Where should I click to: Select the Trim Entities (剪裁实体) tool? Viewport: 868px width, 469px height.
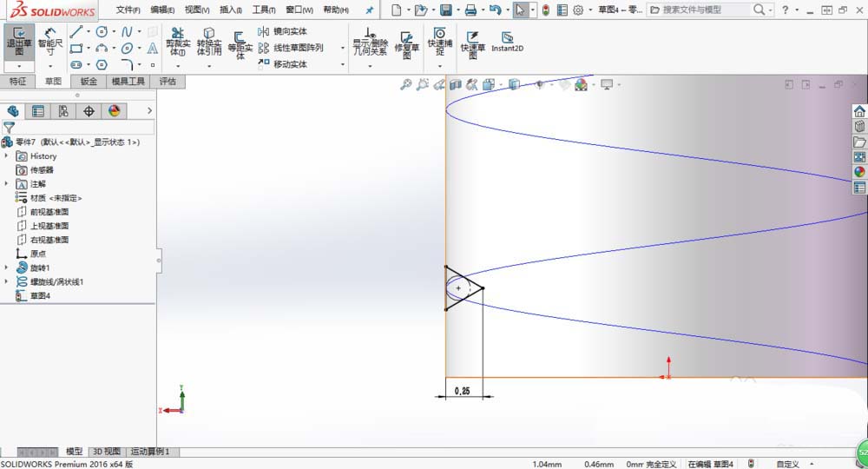[x=176, y=42]
